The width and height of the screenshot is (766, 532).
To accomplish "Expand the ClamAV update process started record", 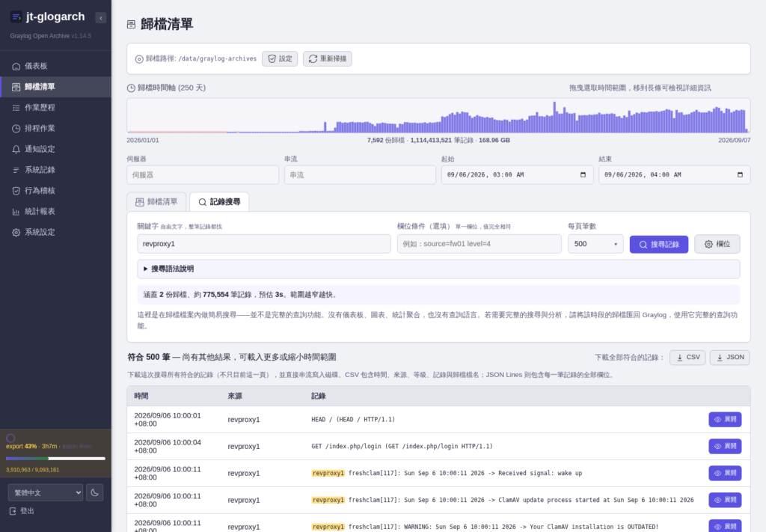I will click(725, 501).
